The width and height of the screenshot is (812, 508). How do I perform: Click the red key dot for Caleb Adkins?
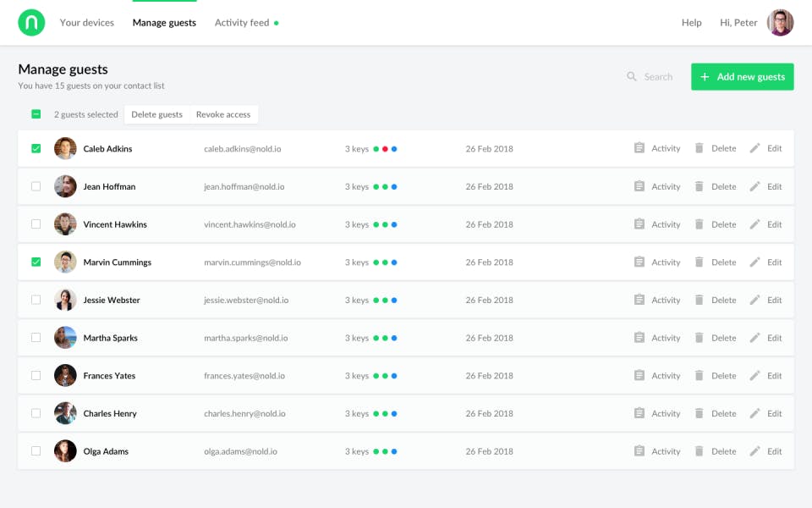pos(385,149)
